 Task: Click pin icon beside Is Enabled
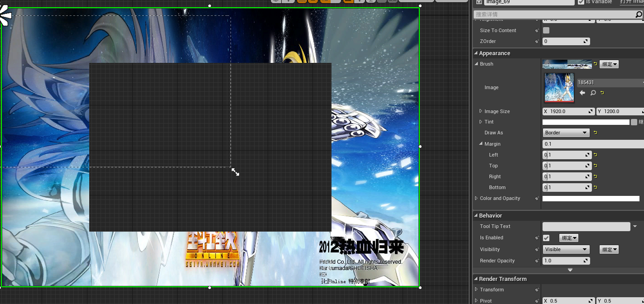pos(537,237)
